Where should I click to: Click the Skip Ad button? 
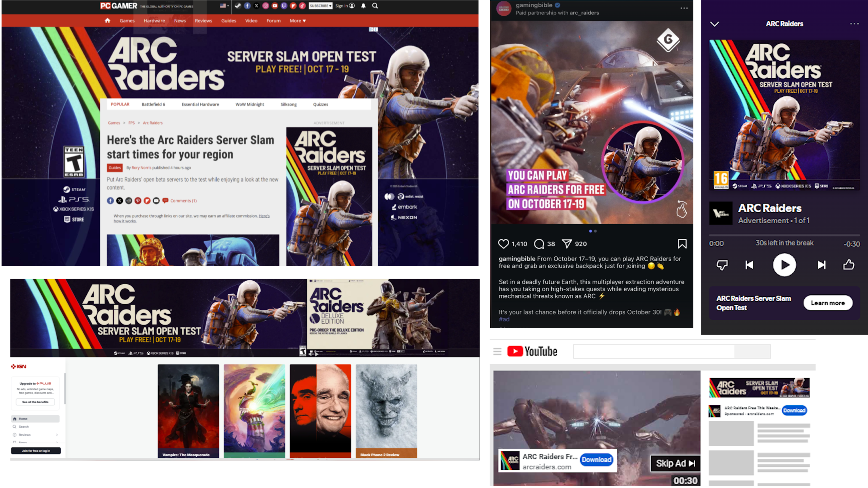(675, 463)
